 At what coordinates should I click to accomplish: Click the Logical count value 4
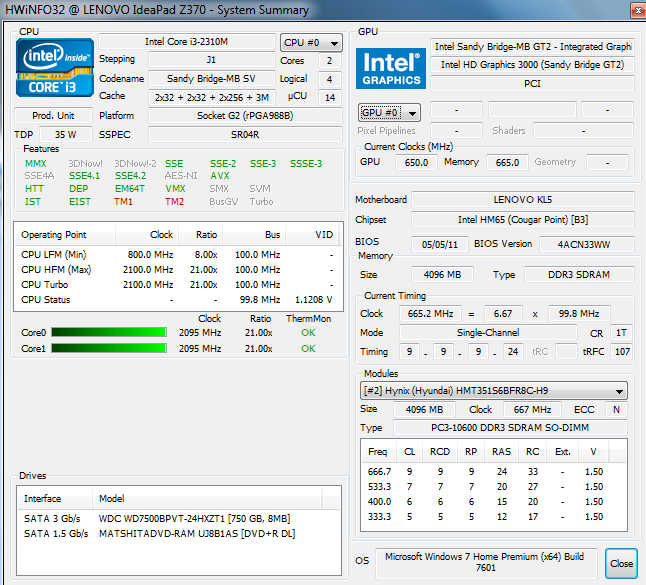tap(330, 79)
